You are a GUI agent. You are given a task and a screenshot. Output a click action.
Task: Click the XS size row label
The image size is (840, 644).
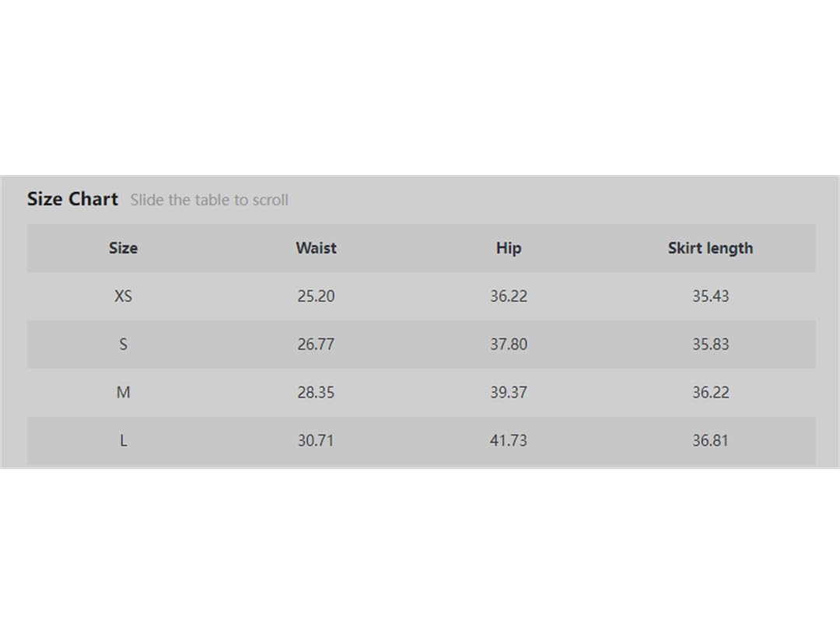123,296
